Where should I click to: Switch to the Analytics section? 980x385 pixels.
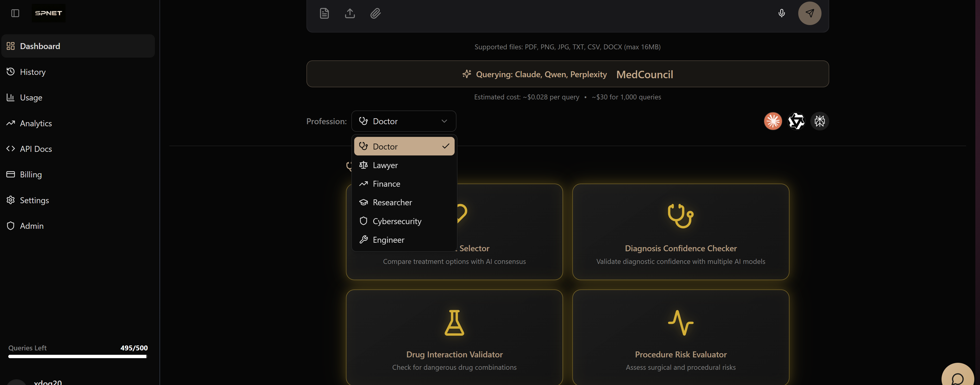(x=36, y=123)
